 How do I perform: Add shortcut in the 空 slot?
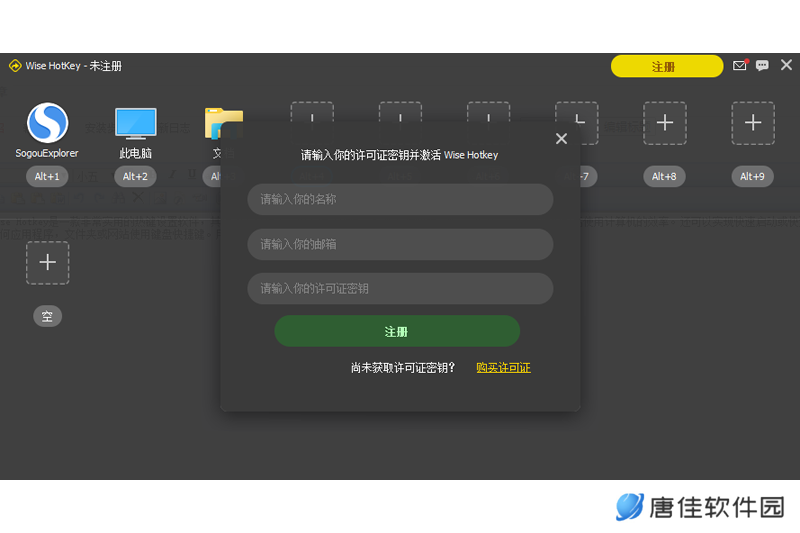[47, 262]
